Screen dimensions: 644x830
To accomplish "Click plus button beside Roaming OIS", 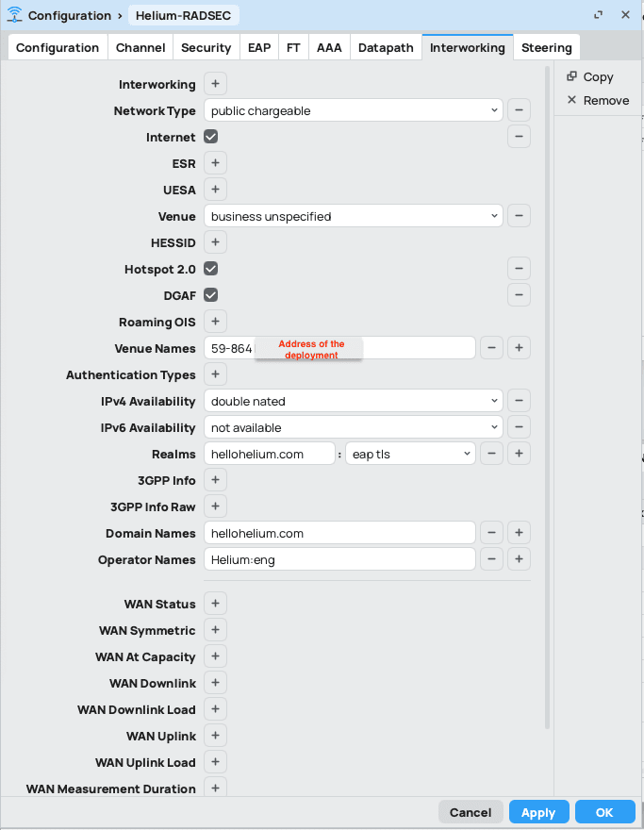I will click(215, 322).
